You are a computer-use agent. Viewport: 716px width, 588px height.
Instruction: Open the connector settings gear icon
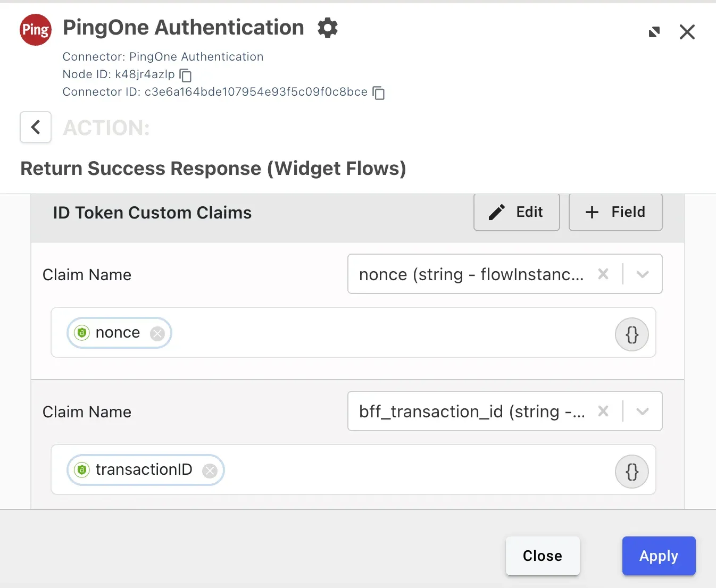click(x=328, y=28)
